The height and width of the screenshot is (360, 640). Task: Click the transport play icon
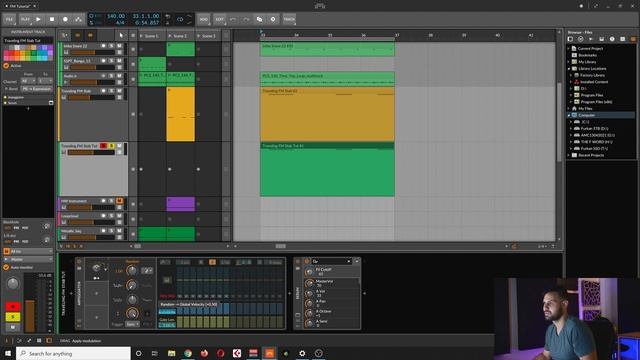(x=38, y=19)
